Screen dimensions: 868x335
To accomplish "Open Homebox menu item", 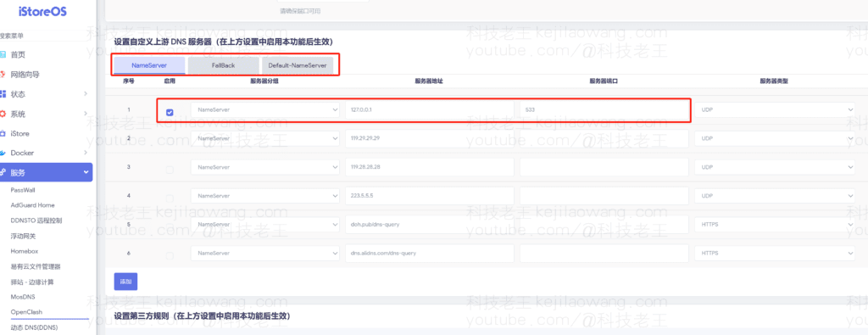I will (x=25, y=251).
